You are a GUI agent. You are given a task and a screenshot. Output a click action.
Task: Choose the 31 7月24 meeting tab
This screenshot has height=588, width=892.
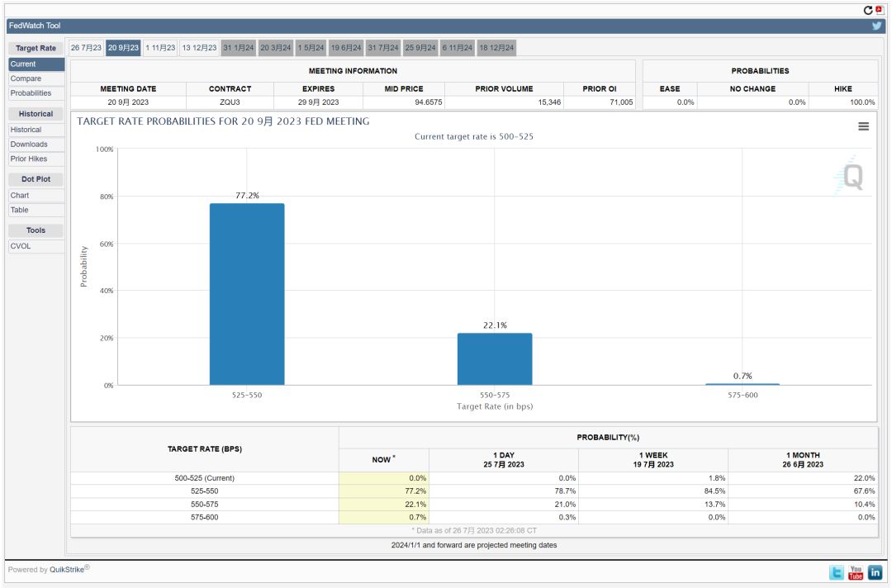coord(383,48)
